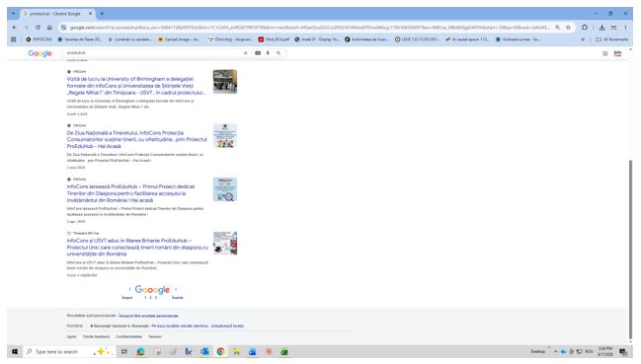Open the All Bookmarks folder
Viewport: 641px width, 364px height.
612,39
